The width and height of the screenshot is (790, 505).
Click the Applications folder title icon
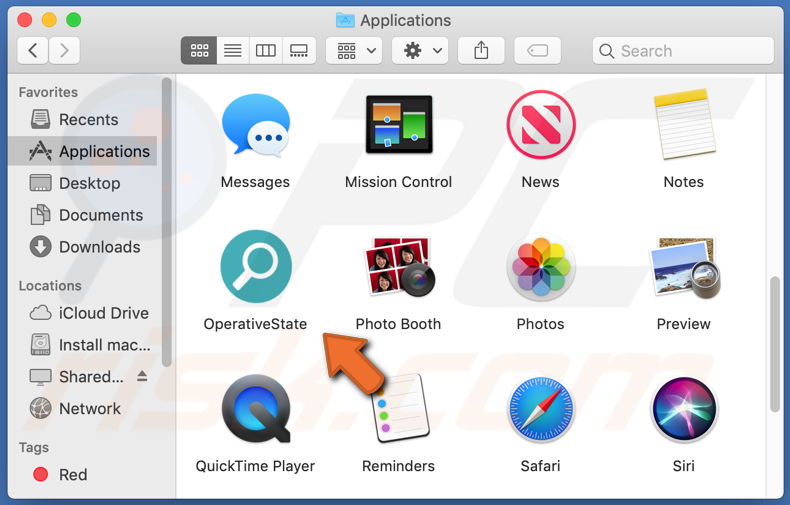tap(345, 20)
